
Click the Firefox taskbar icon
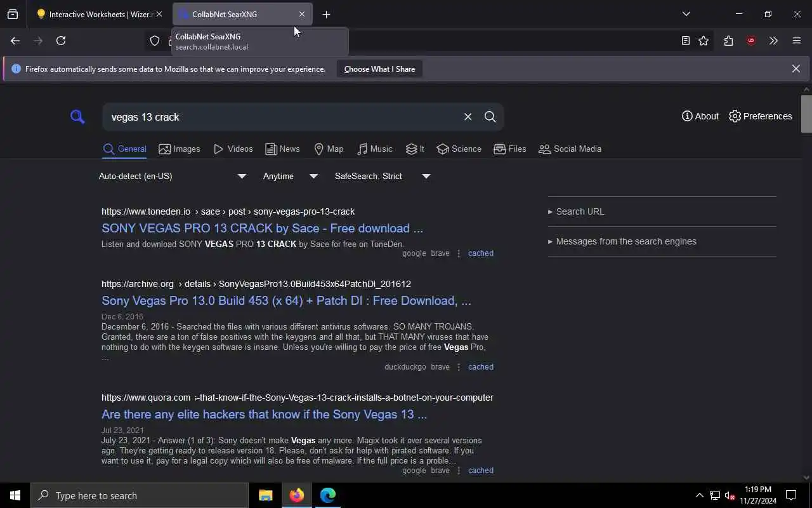point(296,495)
